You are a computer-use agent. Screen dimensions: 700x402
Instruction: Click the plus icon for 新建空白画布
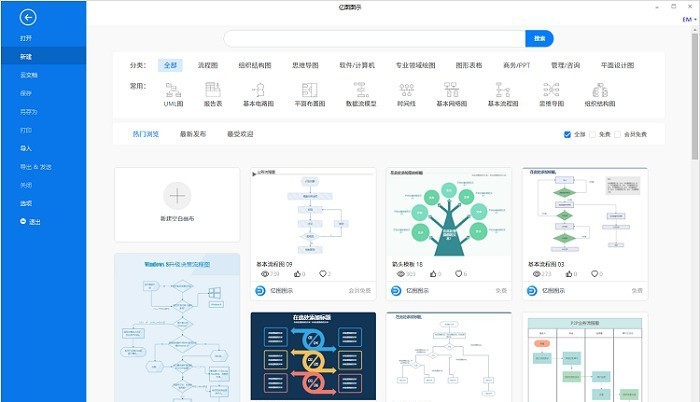177,196
